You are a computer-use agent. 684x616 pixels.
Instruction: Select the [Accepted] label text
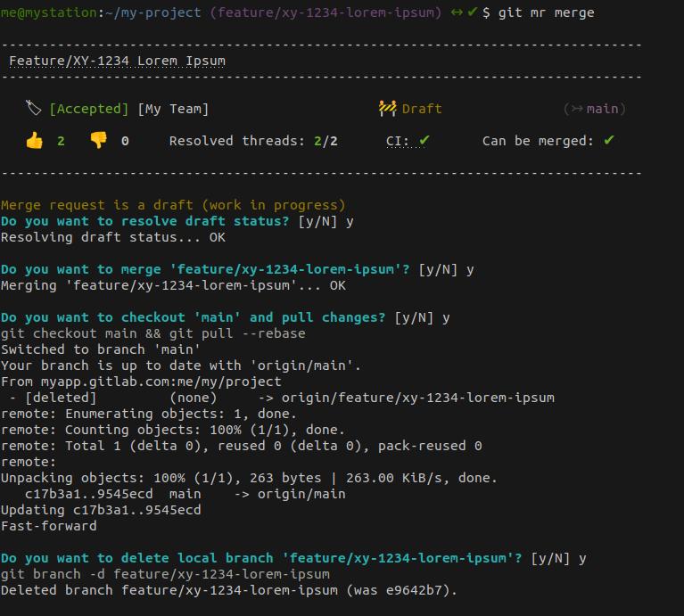(x=89, y=109)
